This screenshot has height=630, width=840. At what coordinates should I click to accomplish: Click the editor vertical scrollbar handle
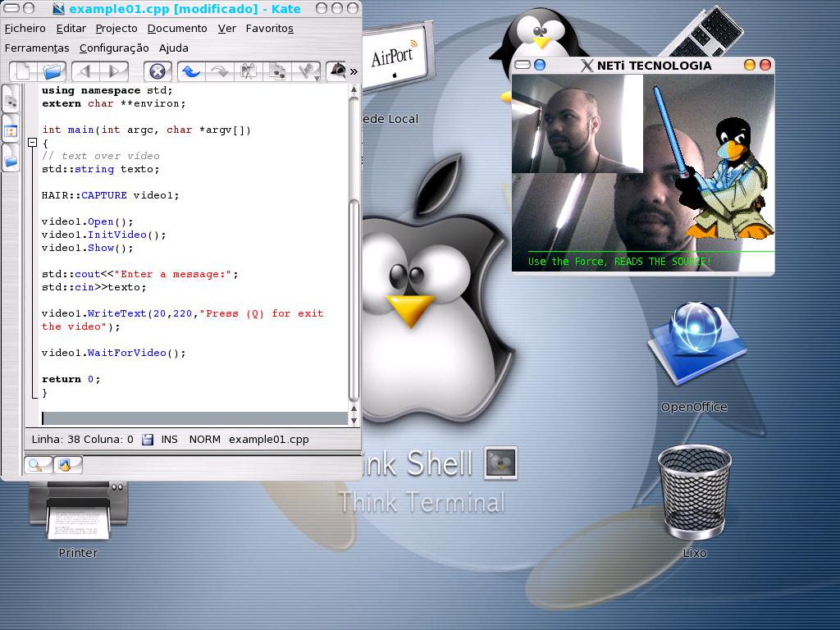coord(353,300)
